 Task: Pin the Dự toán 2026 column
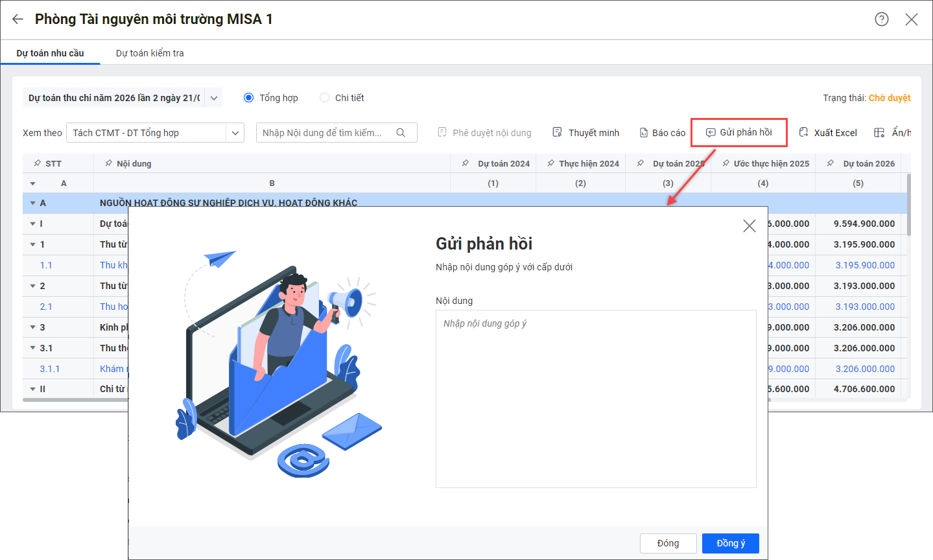(831, 164)
